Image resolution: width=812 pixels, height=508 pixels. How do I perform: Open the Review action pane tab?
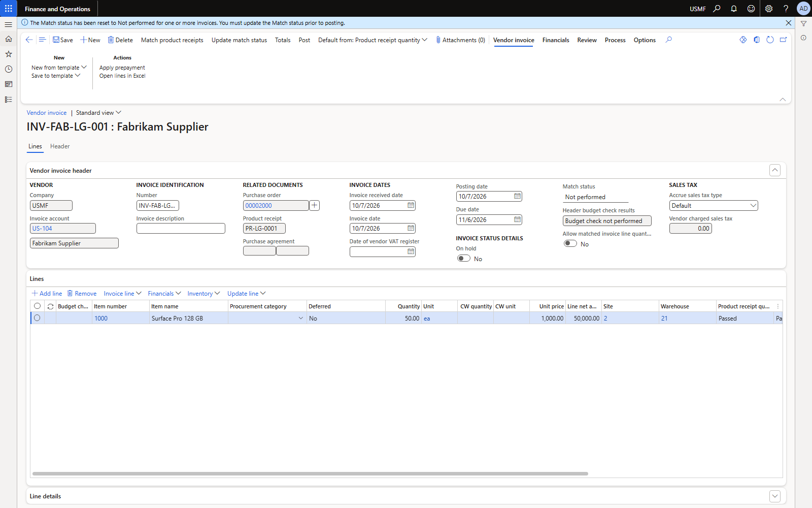click(587, 40)
